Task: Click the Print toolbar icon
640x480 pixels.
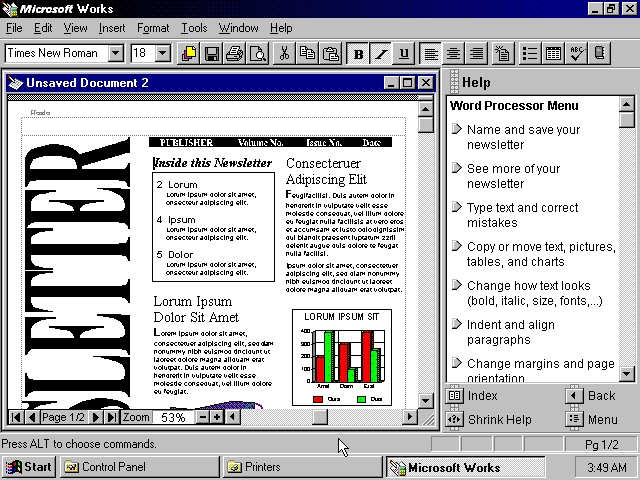Action: click(235, 53)
